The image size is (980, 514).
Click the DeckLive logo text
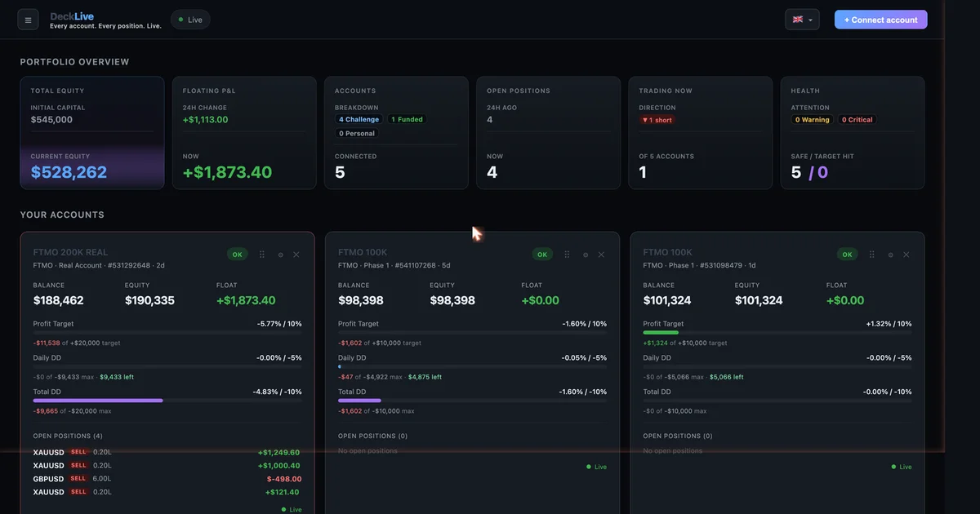coord(72,16)
